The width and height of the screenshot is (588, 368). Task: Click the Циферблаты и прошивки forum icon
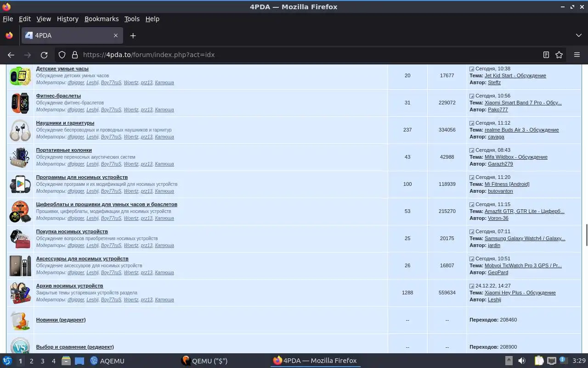click(20, 211)
